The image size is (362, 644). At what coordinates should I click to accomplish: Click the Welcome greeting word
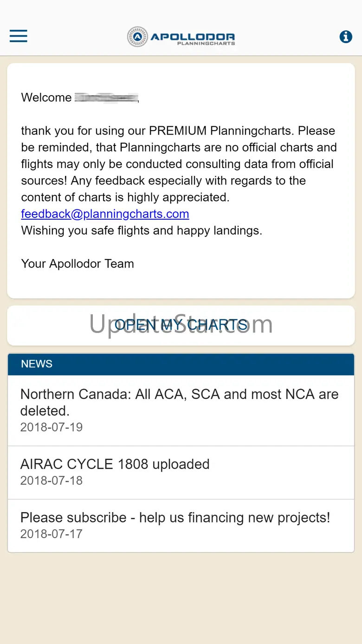pyautogui.click(x=46, y=98)
